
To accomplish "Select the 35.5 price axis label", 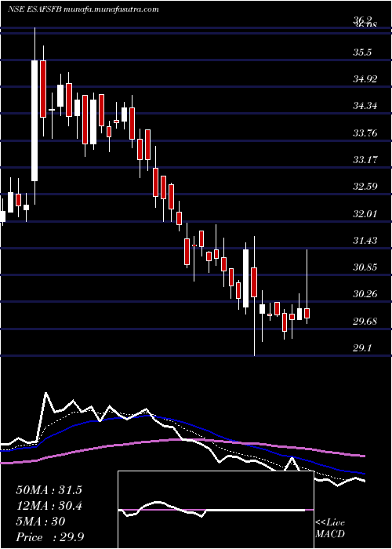I will 362,53.
